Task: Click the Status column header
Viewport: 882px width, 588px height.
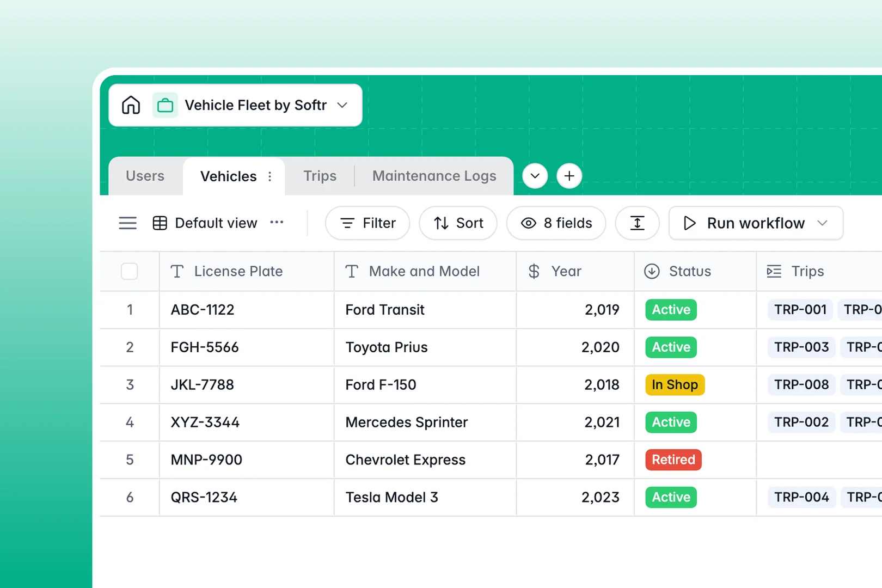Action: (x=695, y=271)
